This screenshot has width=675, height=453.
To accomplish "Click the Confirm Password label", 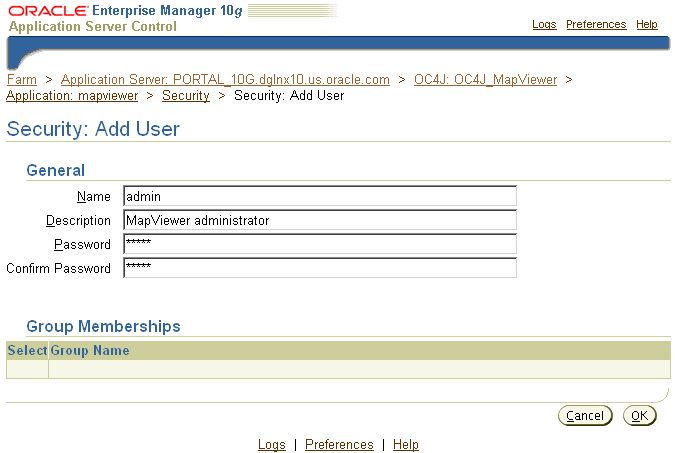I will [x=59, y=268].
